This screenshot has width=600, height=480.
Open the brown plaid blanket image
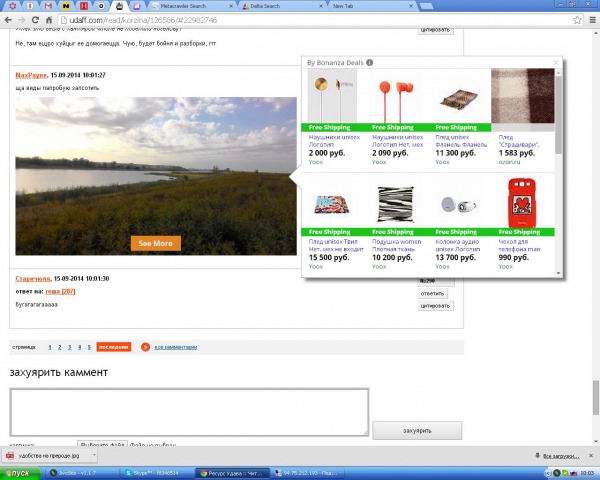coord(459,99)
